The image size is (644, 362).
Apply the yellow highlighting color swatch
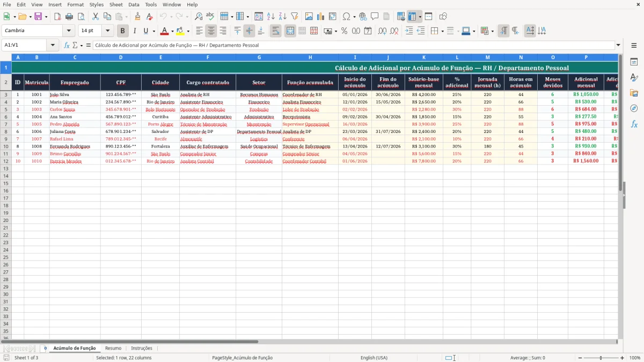(x=180, y=31)
